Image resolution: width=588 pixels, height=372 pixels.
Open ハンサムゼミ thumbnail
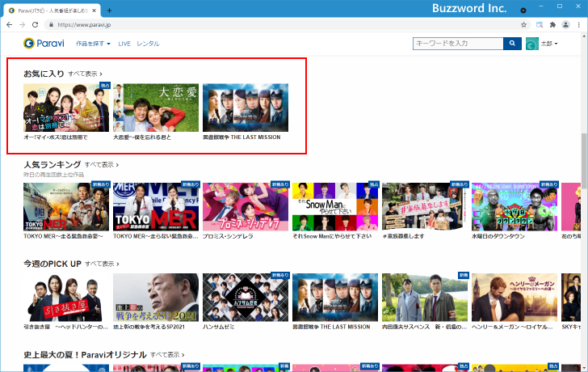(x=246, y=298)
